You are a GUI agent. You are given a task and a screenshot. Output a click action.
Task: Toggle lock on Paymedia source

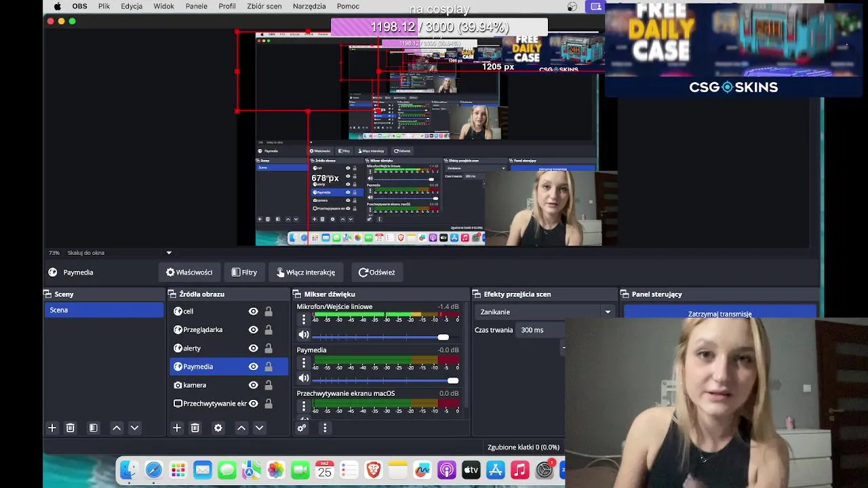coord(269,367)
